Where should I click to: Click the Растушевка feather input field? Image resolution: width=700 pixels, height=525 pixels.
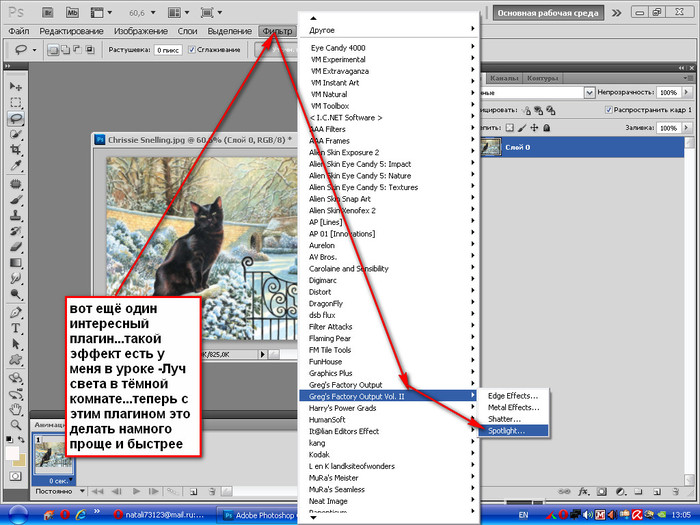coord(168,50)
